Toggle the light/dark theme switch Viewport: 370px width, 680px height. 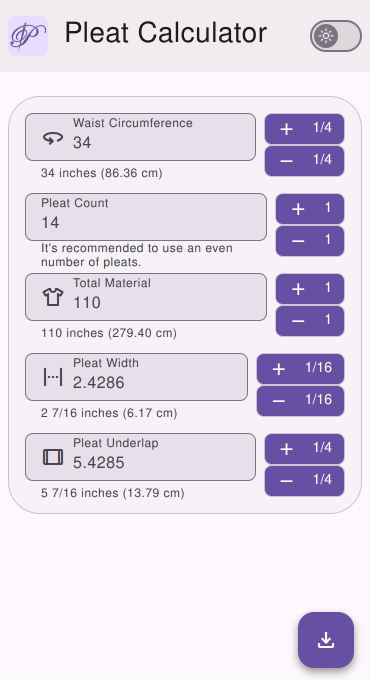pyautogui.click(x=336, y=36)
